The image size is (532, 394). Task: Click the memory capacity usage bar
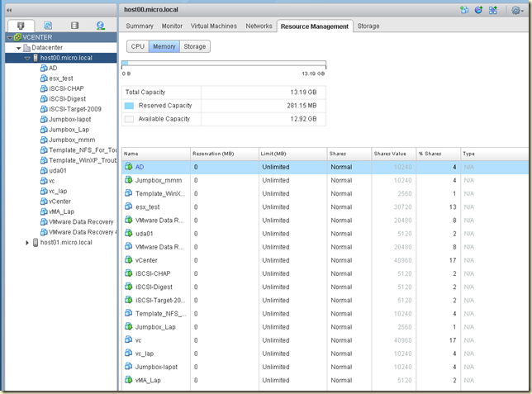point(223,64)
